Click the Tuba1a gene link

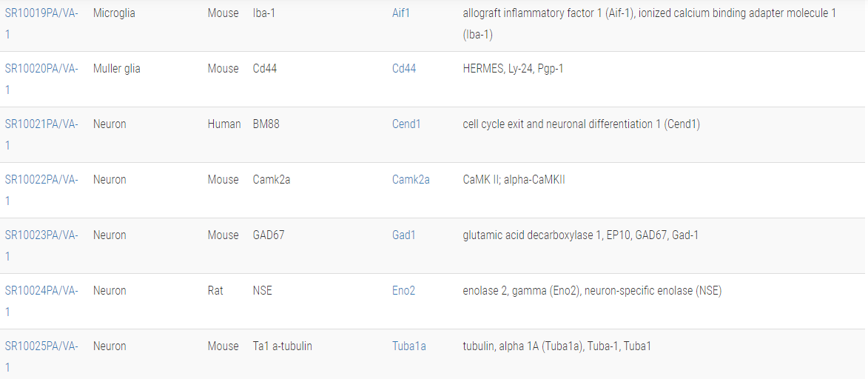click(408, 346)
